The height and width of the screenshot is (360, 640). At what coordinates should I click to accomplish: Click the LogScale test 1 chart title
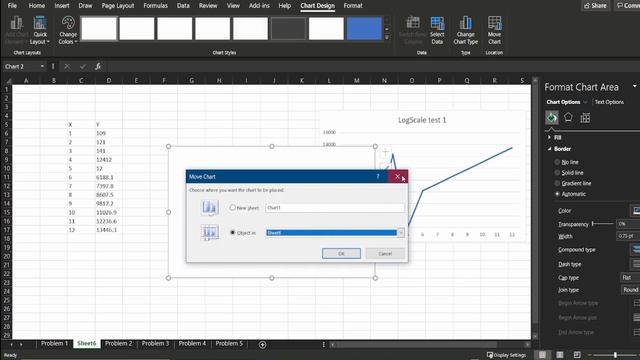tap(422, 120)
